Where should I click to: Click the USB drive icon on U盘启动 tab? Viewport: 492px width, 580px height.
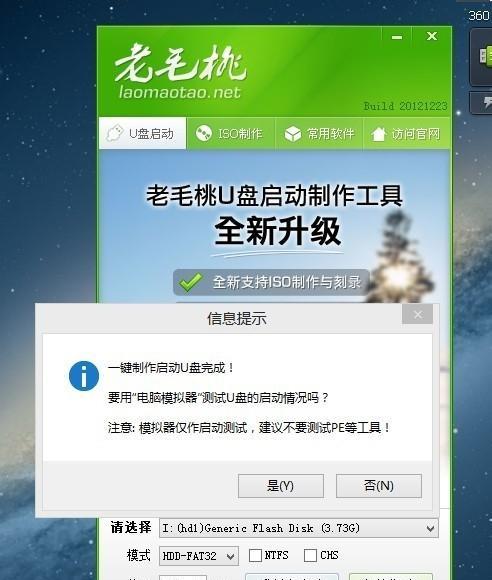click(x=114, y=133)
